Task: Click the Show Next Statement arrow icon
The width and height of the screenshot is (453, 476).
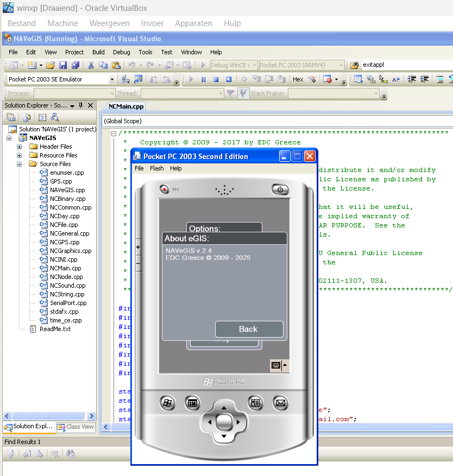Action: (244, 79)
